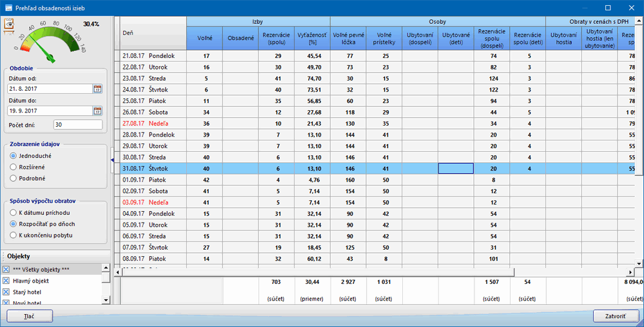Click the preview eye icon above the gauge
The height and width of the screenshot is (327, 644).
tap(10, 24)
